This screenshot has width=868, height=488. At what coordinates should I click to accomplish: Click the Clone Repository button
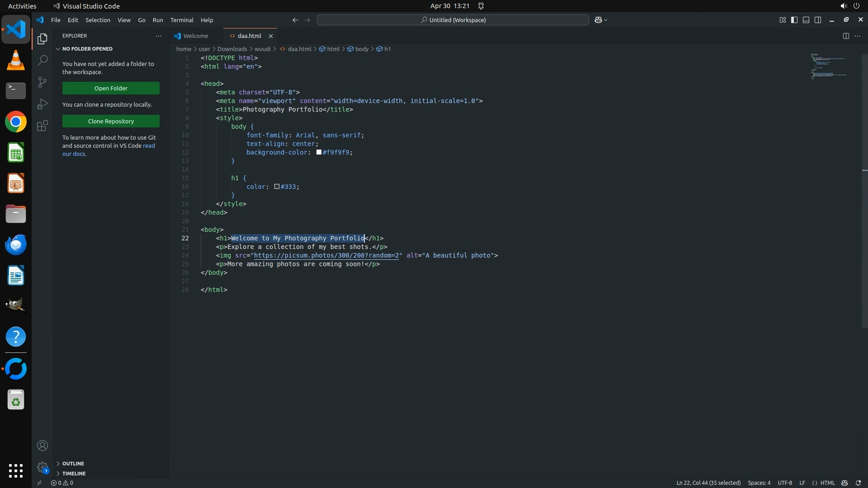[111, 121]
